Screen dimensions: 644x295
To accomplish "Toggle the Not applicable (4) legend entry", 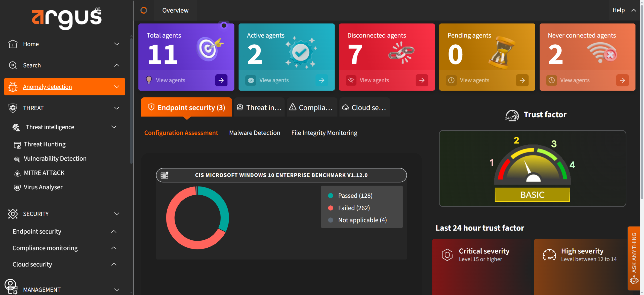I will pos(362,220).
